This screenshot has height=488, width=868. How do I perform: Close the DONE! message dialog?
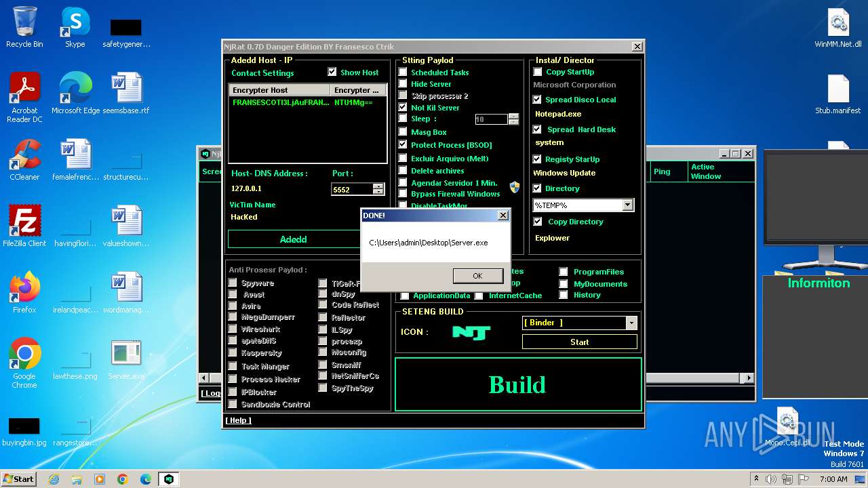click(502, 216)
